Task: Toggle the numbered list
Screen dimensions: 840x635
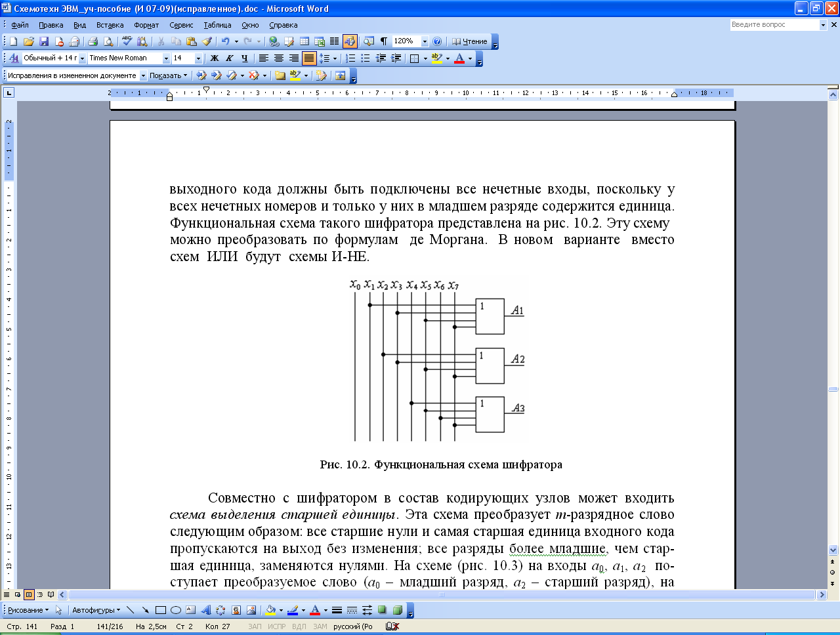Action: [350, 58]
